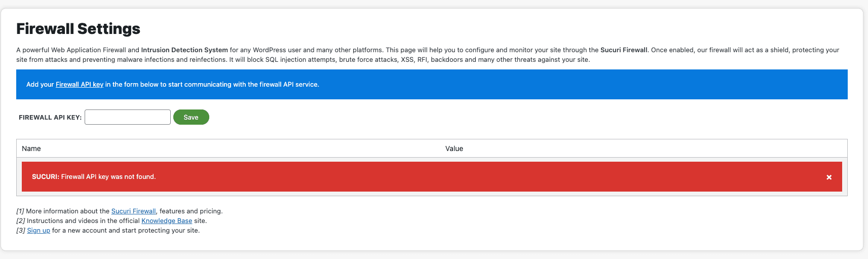Click the '[3]' footnote marker
This screenshot has width=868, height=259.
coord(21,231)
